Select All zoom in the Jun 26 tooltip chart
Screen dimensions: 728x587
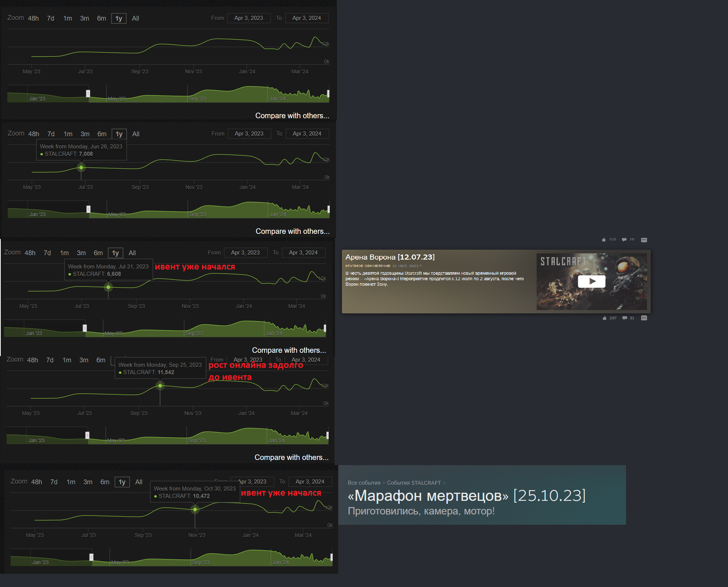point(135,134)
